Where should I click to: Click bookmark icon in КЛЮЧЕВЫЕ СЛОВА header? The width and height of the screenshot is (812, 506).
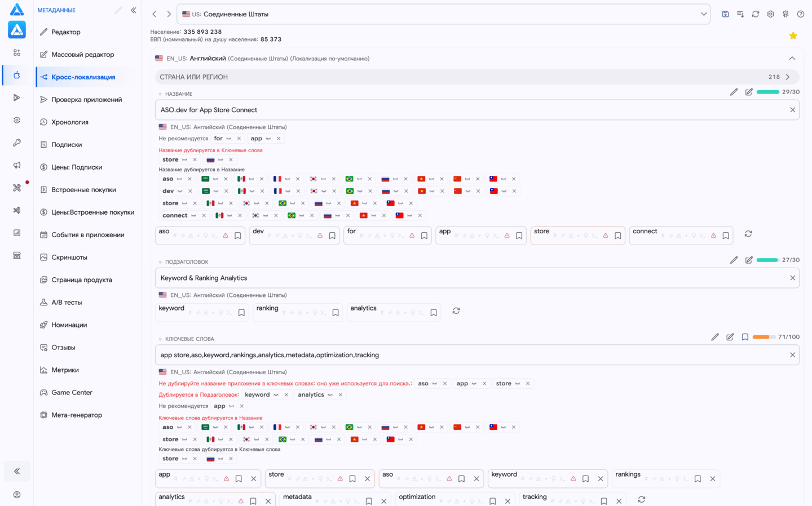[745, 337]
